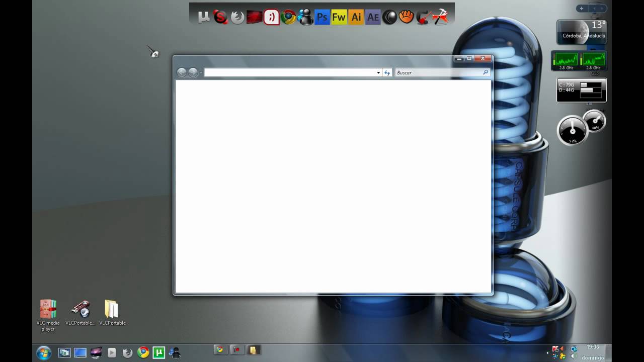644x362 pixels.
Task: Click the large CPU gauge dial gadget
Action: [x=572, y=131]
